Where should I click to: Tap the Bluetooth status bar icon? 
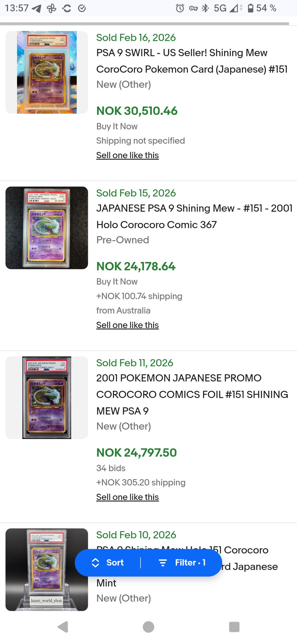205,8
